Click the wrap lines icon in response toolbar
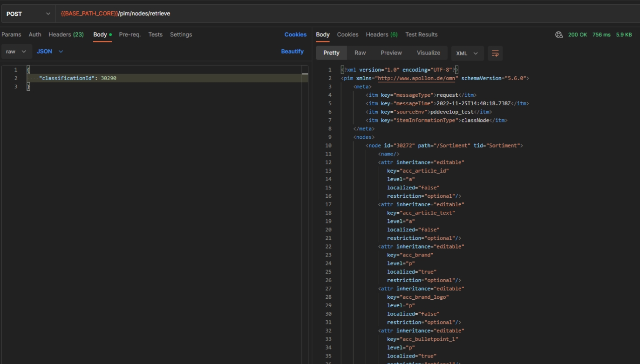640x364 pixels. pyautogui.click(x=495, y=53)
